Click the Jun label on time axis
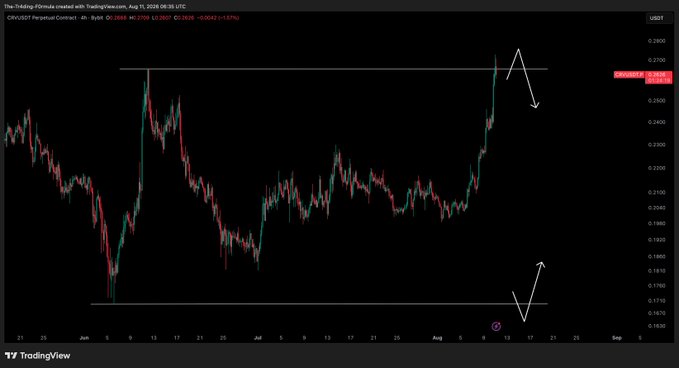The height and width of the screenshot is (368, 679). pos(84,338)
